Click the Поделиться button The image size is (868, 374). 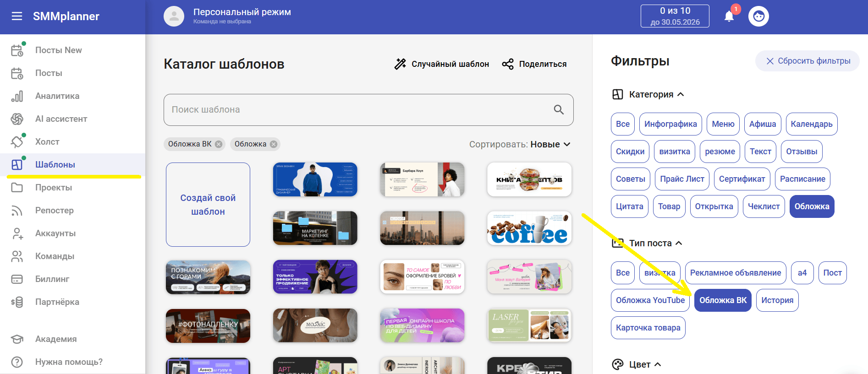click(534, 64)
